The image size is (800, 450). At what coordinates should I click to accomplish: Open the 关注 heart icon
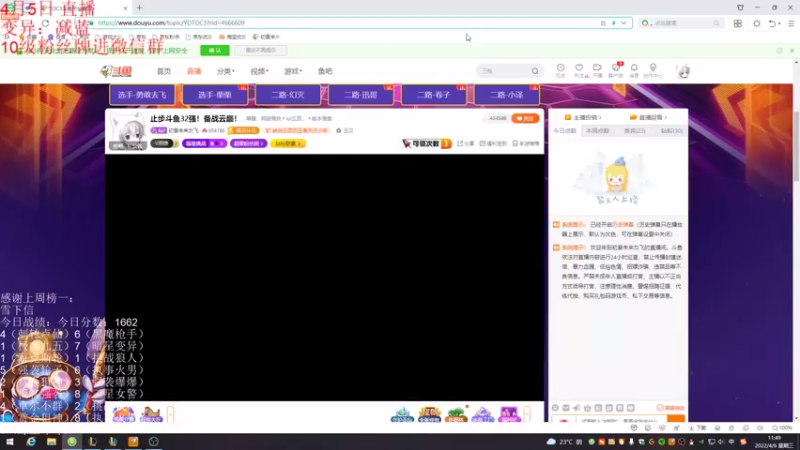click(x=579, y=70)
